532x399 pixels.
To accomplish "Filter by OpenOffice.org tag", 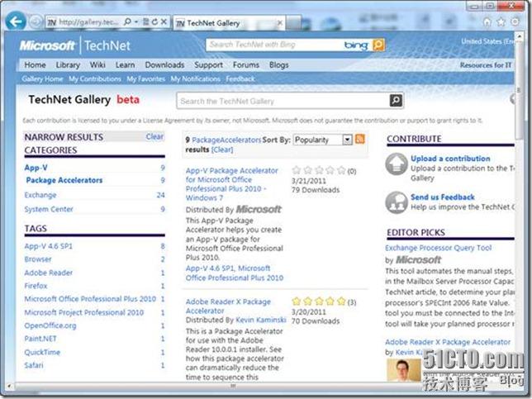I will tap(50, 325).
